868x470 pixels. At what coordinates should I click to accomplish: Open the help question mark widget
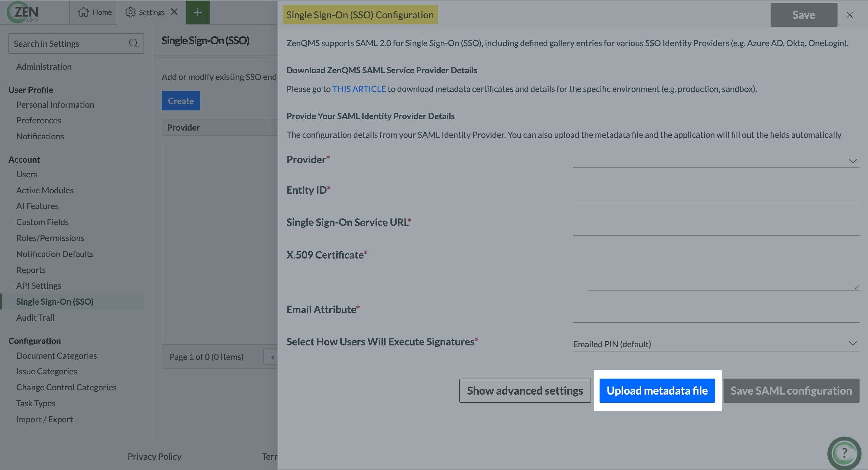844,453
